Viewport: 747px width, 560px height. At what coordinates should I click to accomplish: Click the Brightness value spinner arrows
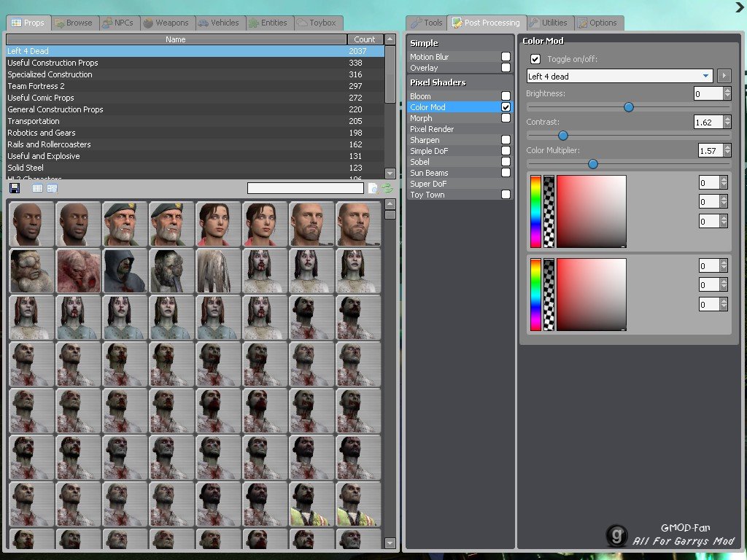pyautogui.click(x=727, y=93)
